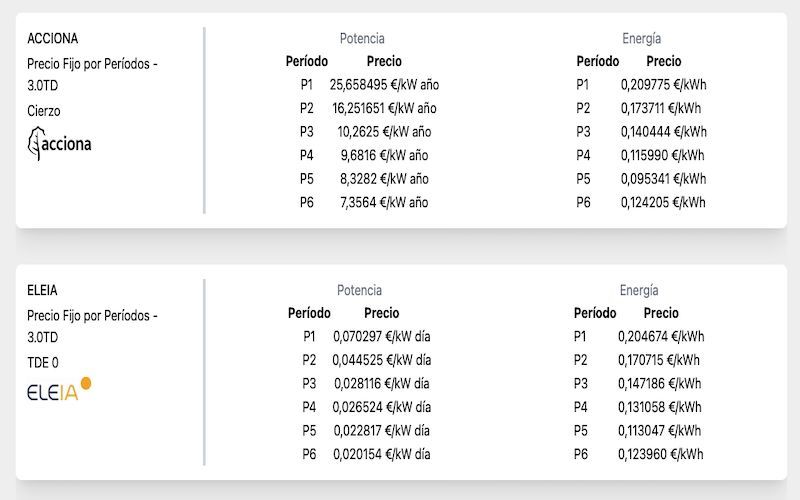Click Eleia P3 energy price 0,147186 €/kWh
The image size is (800, 500).
click(x=660, y=384)
